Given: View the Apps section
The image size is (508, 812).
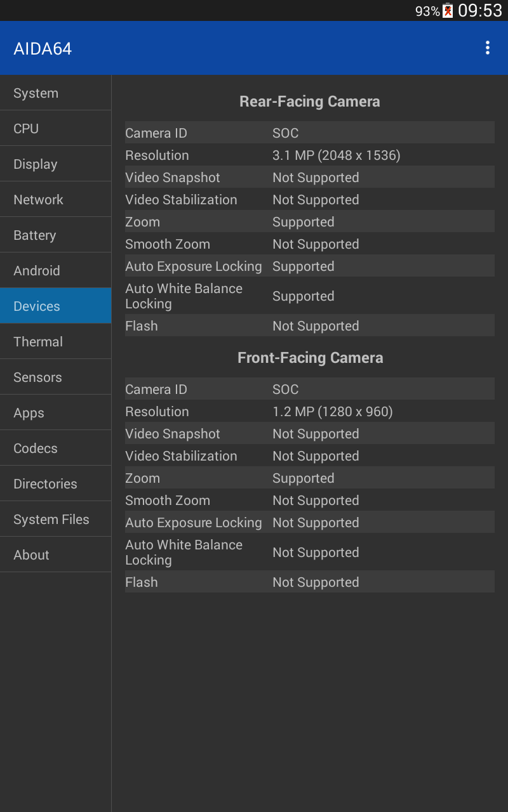Looking at the screenshot, I should coord(55,412).
